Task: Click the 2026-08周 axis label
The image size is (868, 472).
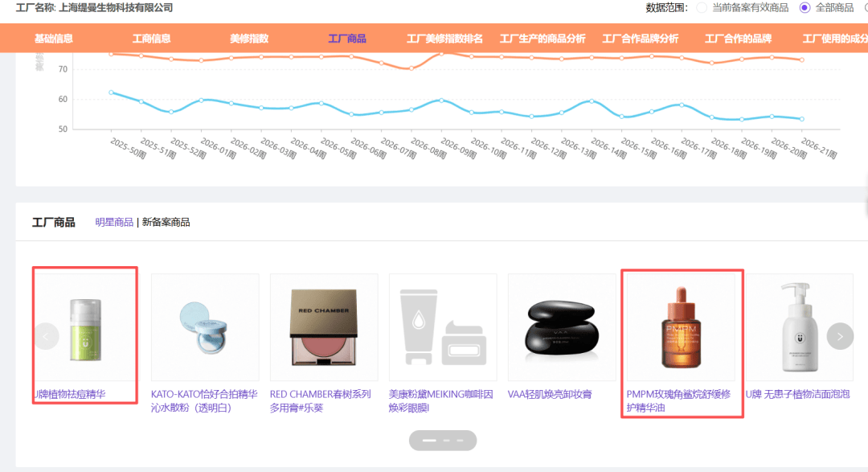Action: (x=429, y=149)
